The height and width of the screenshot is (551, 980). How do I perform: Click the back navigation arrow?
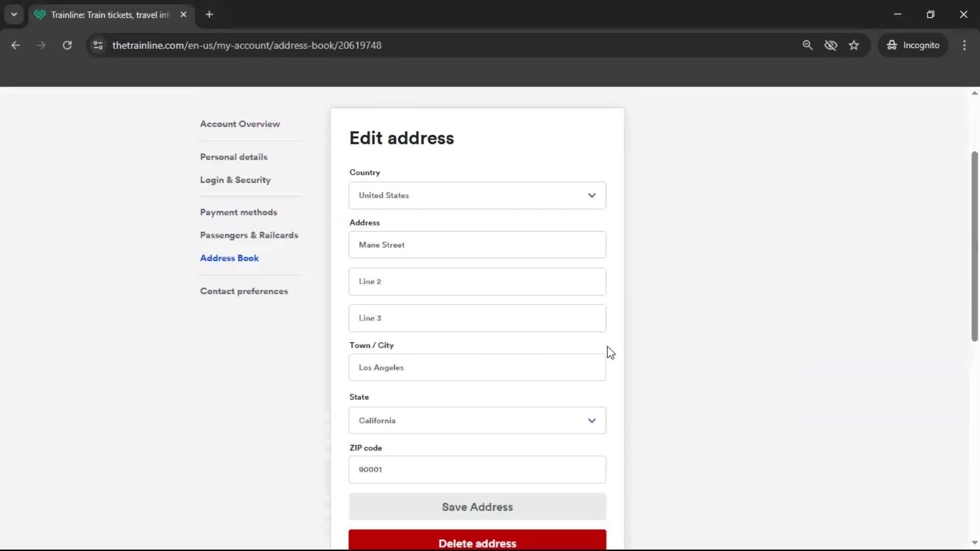pyautogui.click(x=16, y=45)
